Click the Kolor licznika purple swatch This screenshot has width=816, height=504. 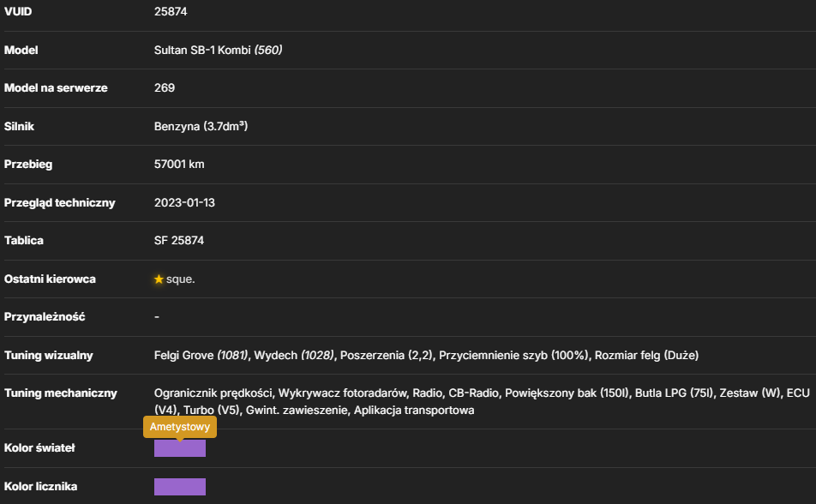coord(179,487)
